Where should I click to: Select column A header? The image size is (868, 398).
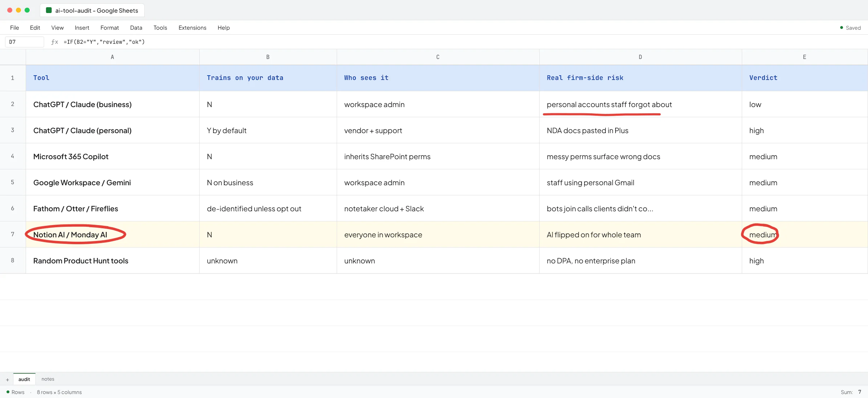(x=112, y=57)
